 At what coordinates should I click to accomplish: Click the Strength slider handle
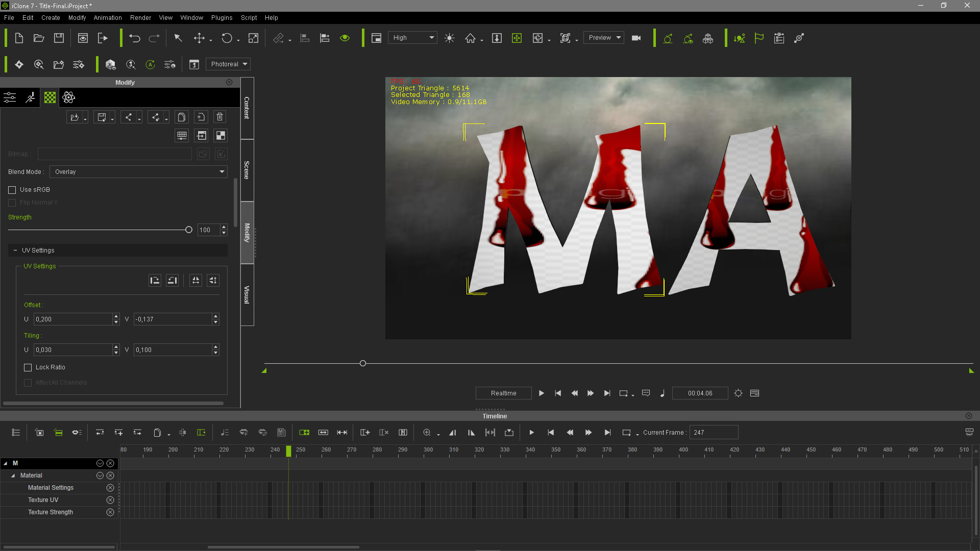[189, 230]
